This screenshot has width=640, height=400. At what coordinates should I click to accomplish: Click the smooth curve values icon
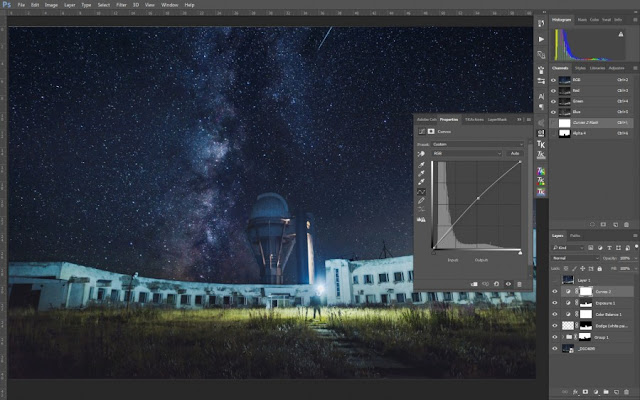point(421,209)
